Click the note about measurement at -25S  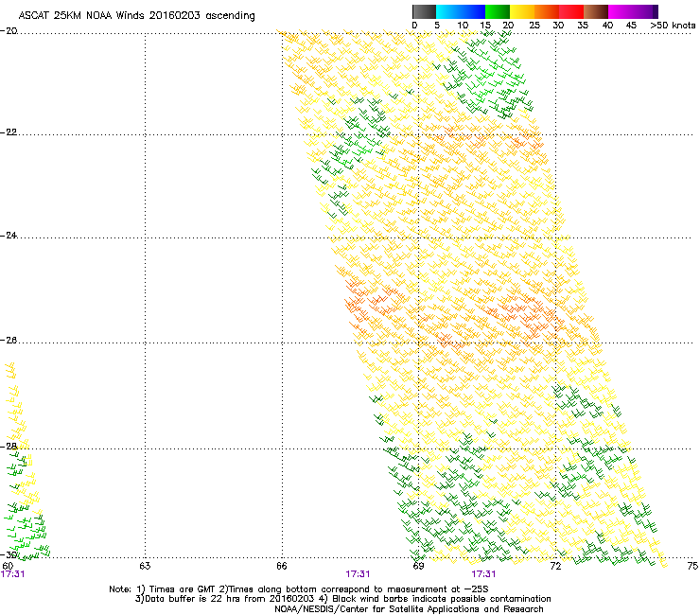click(x=354, y=589)
